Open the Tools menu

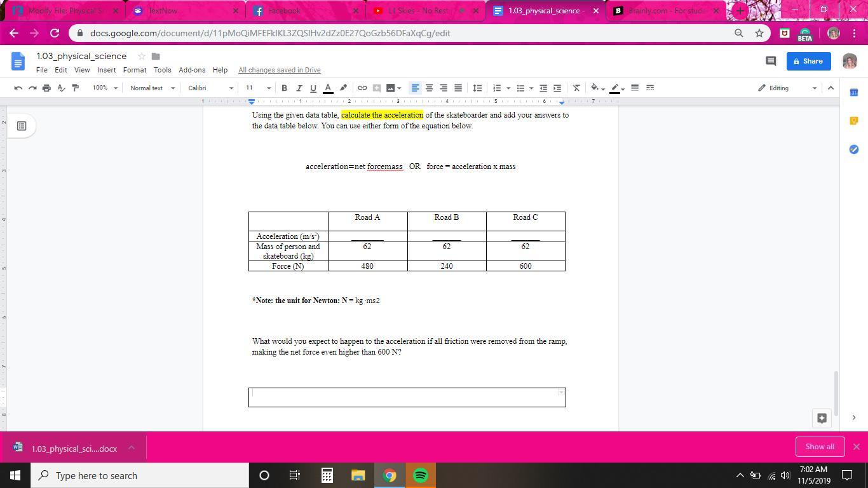pos(162,70)
